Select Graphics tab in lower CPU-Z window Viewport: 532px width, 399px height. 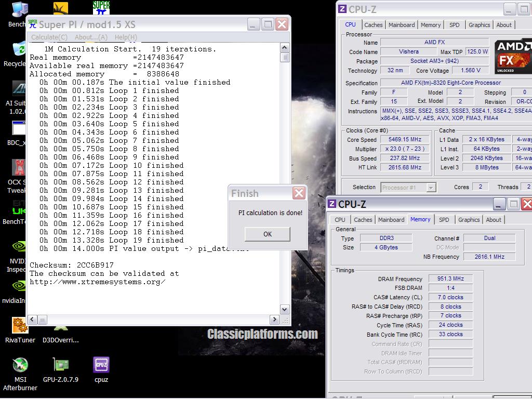[x=469, y=220]
